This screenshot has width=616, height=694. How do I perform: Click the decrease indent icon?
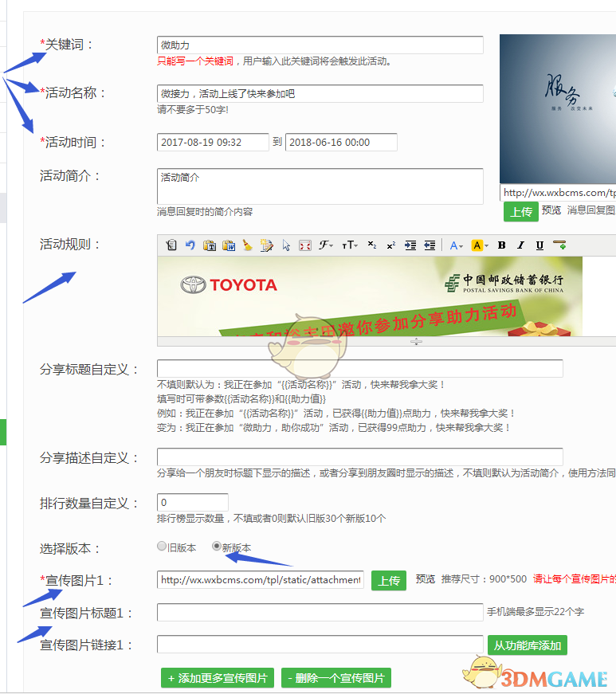[x=430, y=245]
